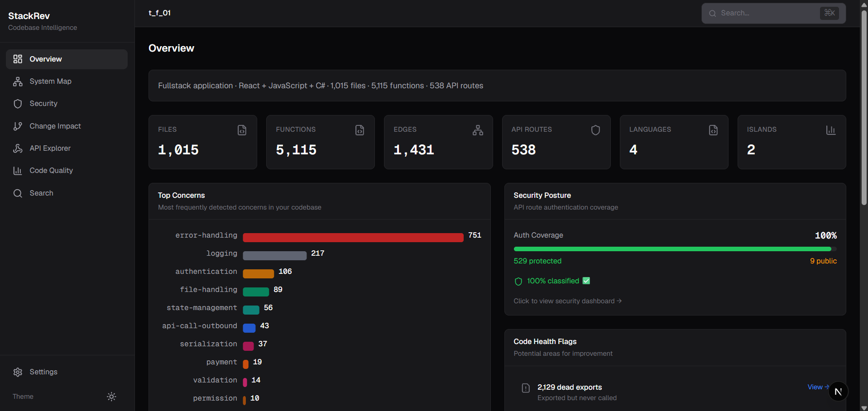This screenshot has height=411, width=868.
Task: Click the Edges card showing 1,431
Action: 438,142
